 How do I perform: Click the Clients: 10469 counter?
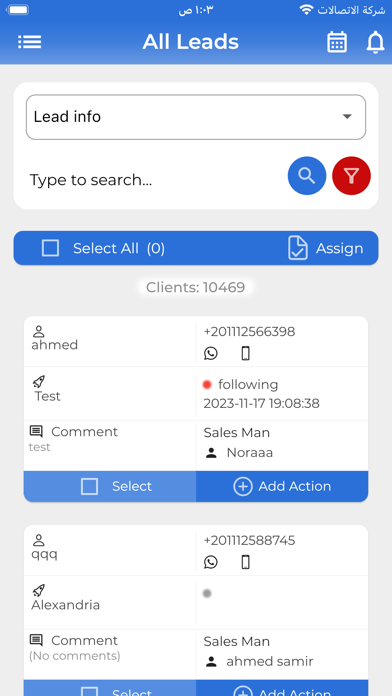(x=196, y=288)
